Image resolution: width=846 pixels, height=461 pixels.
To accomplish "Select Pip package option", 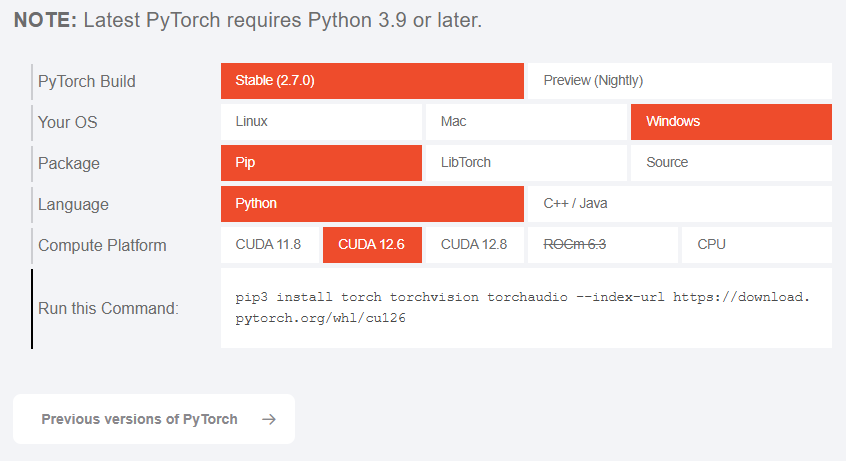I will (321, 163).
